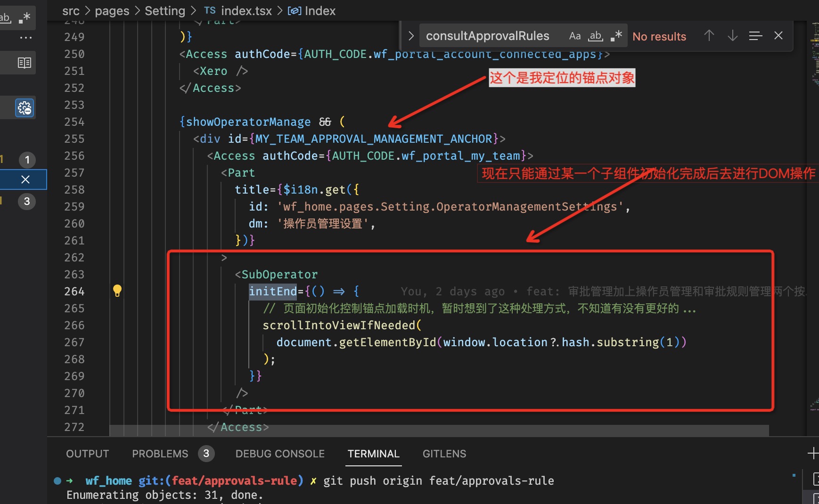Screen dimensions: 819x504
Task: Click showOperatorManage variable on line 254
Action: (x=248, y=122)
